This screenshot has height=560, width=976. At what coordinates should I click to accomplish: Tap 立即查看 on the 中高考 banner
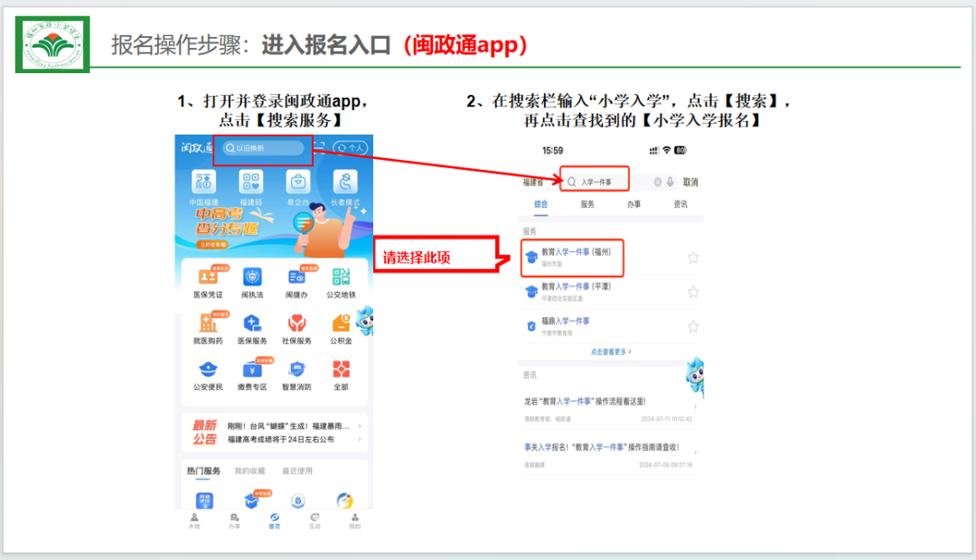point(213,245)
